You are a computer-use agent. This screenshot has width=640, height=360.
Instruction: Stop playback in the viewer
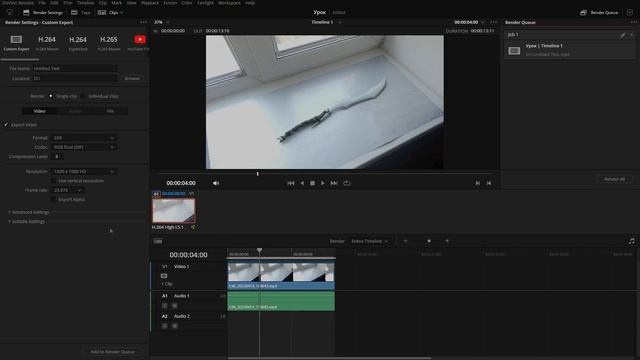click(x=312, y=183)
